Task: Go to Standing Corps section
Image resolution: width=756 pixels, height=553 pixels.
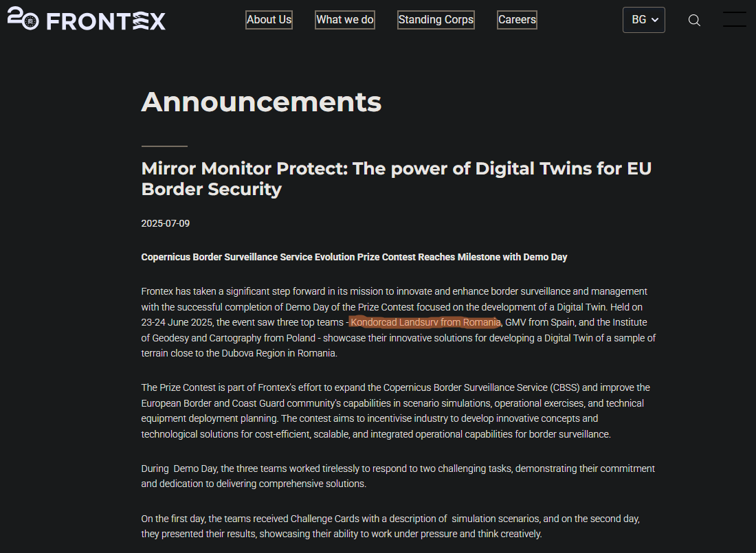Action: coord(436,20)
